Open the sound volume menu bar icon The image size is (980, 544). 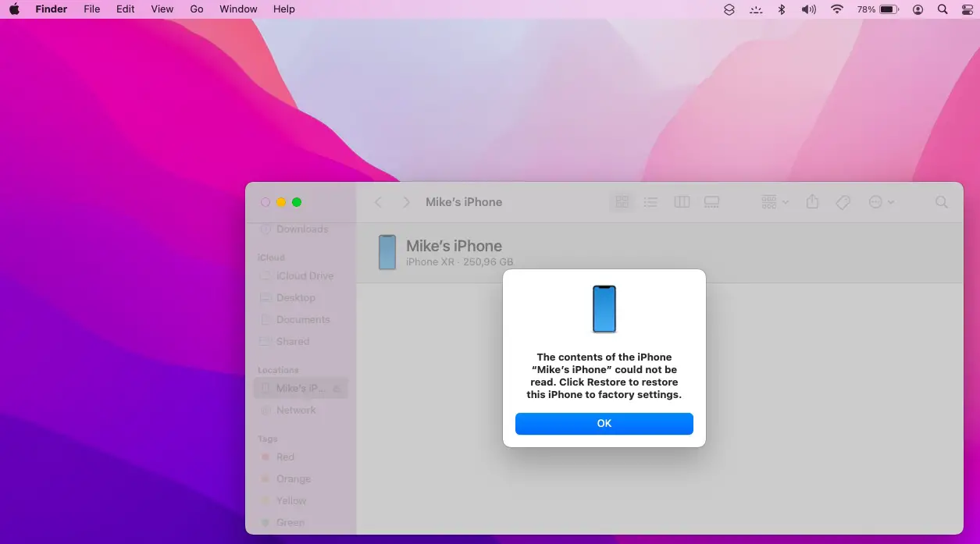point(808,9)
